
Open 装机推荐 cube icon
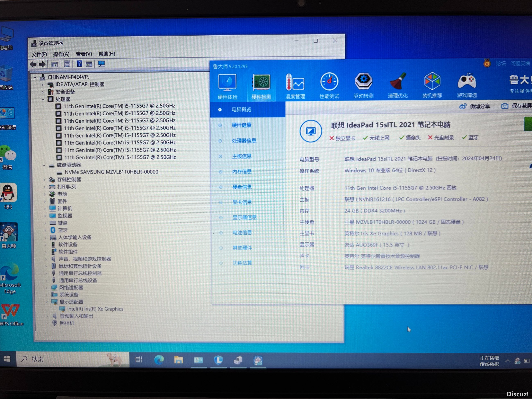coord(432,85)
